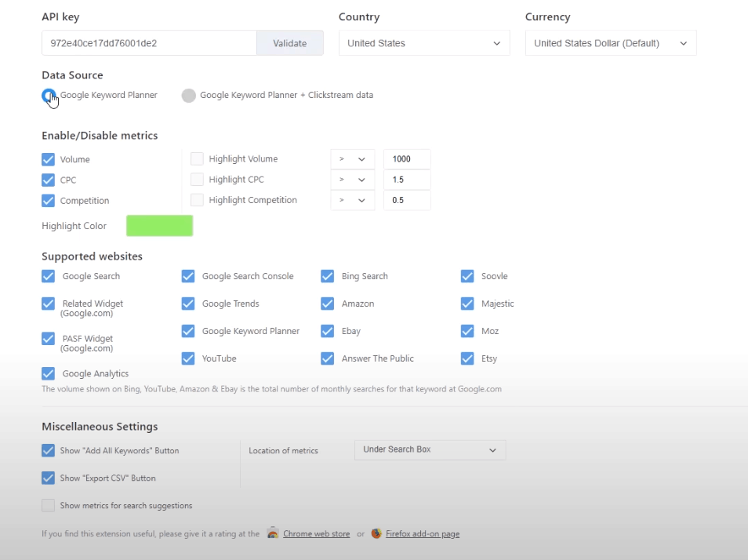
Task: Uncheck Show "Export CSV" Button
Action: coord(48,478)
